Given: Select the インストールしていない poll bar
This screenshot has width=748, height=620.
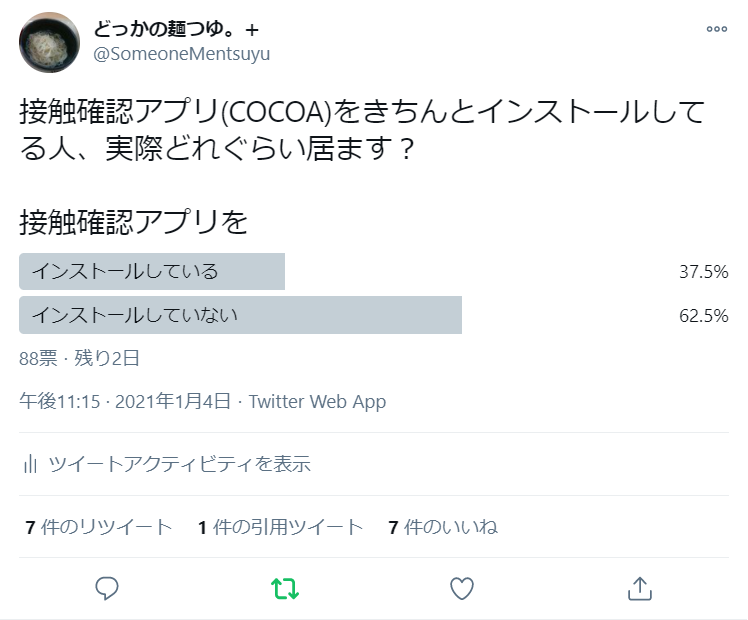Looking at the screenshot, I should (240, 315).
